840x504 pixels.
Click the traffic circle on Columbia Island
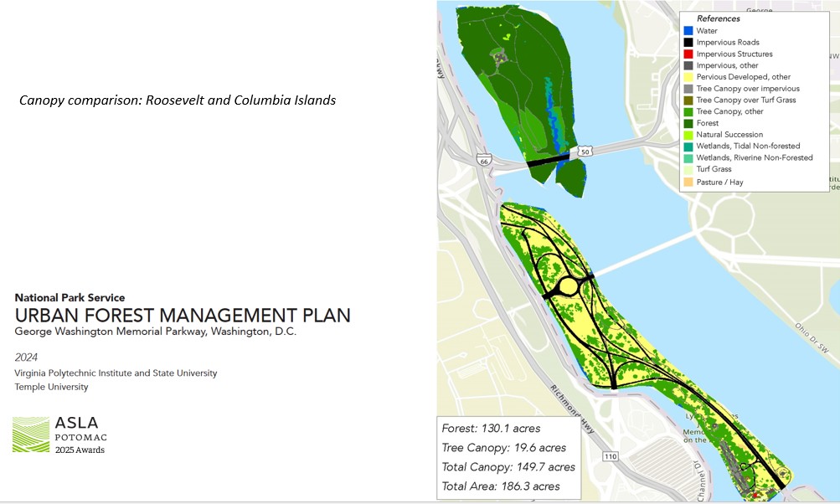pos(568,287)
